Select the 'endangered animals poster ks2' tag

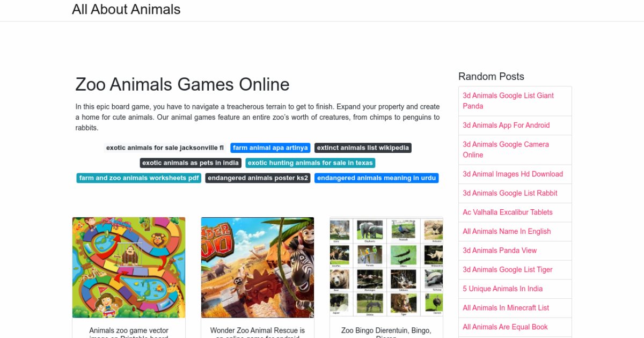pyautogui.click(x=258, y=178)
